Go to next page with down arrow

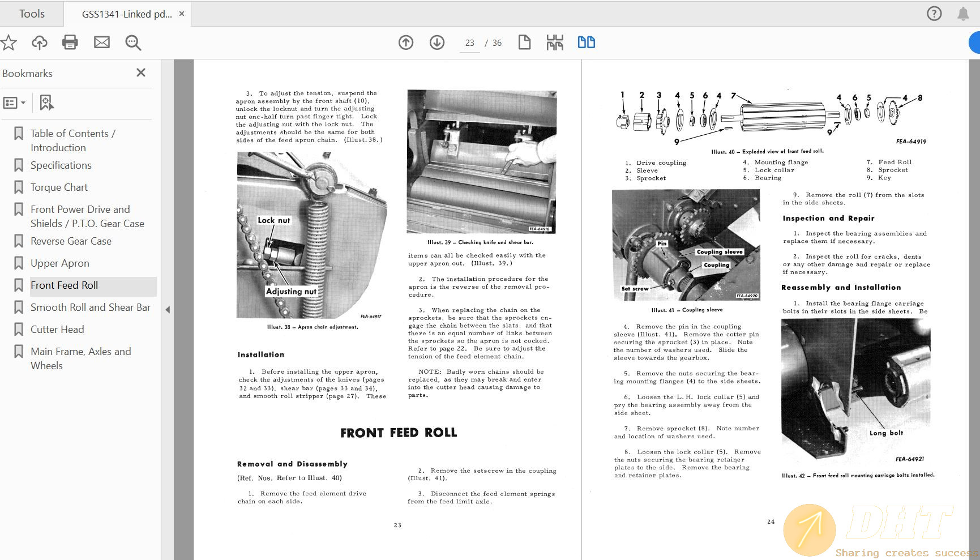click(x=437, y=42)
